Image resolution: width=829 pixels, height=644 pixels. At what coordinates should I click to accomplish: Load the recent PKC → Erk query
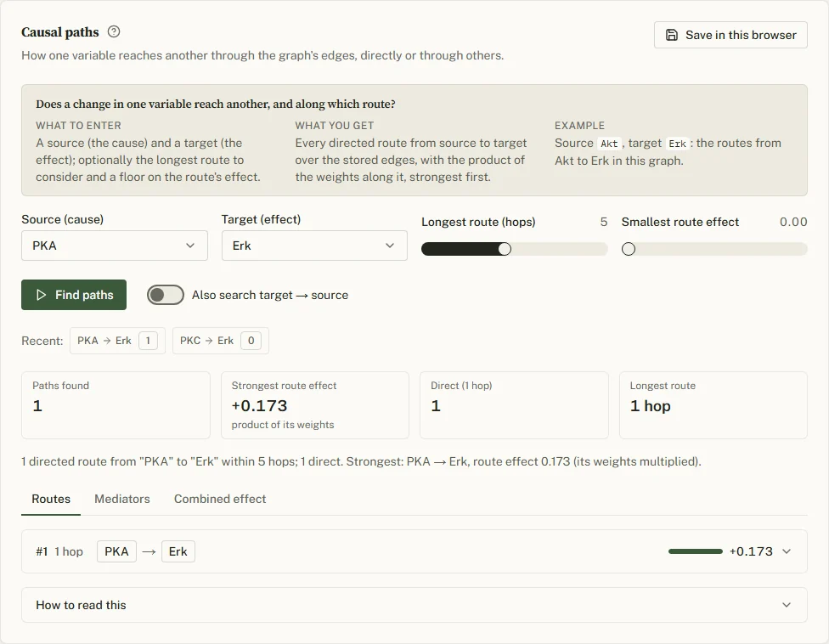click(x=221, y=341)
